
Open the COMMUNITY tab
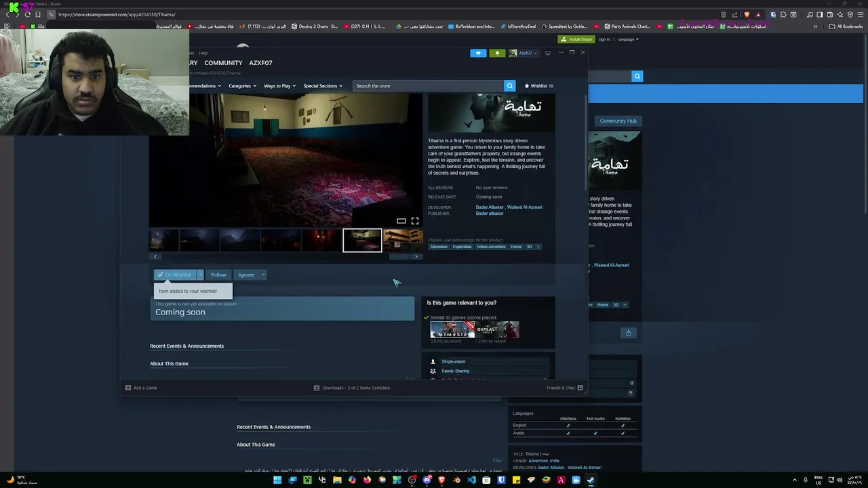pos(223,63)
